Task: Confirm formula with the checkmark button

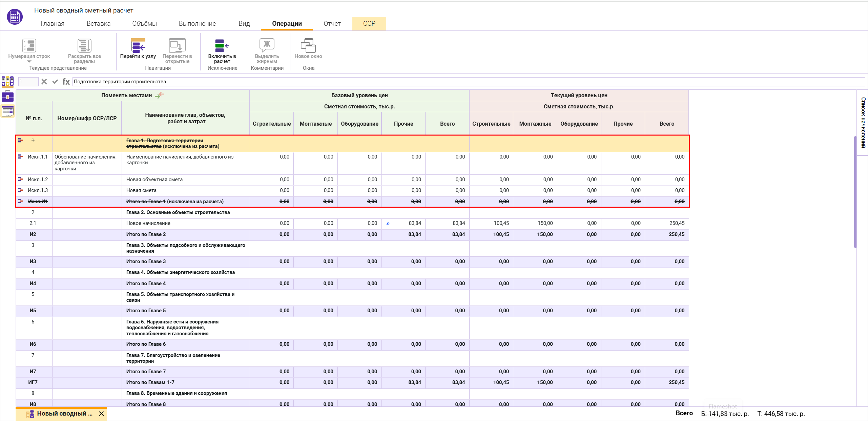Action: click(55, 82)
